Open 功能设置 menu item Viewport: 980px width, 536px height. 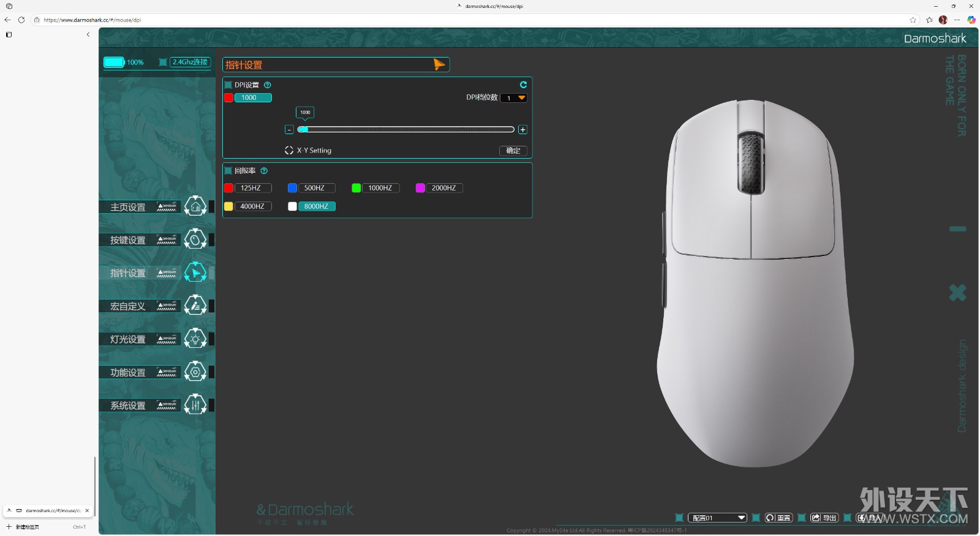(x=128, y=372)
